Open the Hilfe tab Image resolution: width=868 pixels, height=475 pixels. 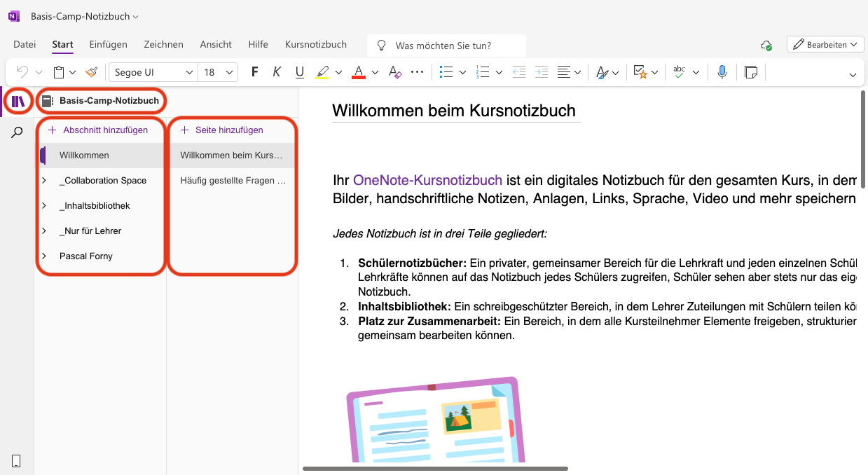pos(258,44)
